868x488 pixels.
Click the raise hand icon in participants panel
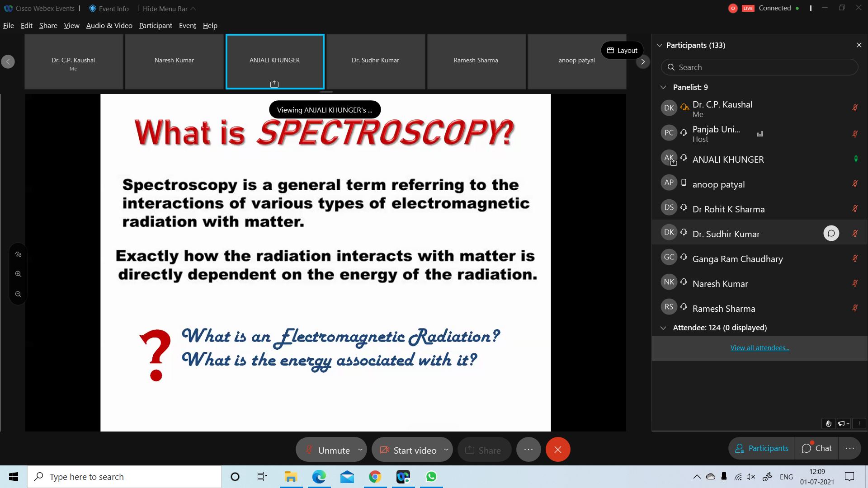pos(828,423)
